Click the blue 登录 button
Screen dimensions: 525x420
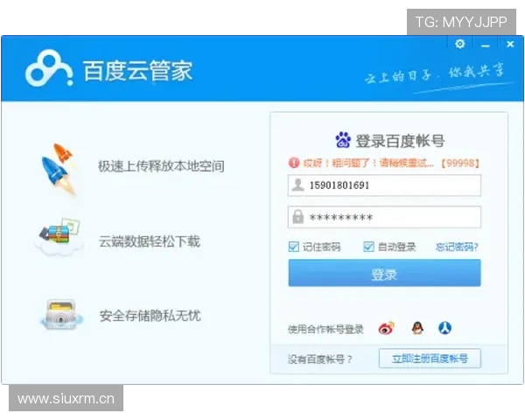pyautogui.click(x=384, y=273)
